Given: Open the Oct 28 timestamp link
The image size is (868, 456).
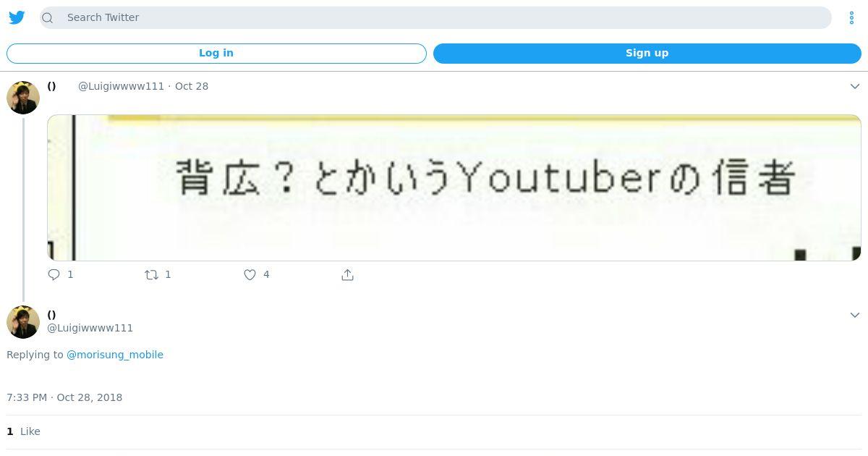Looking at the screenshot, I should tap(192, 86).
